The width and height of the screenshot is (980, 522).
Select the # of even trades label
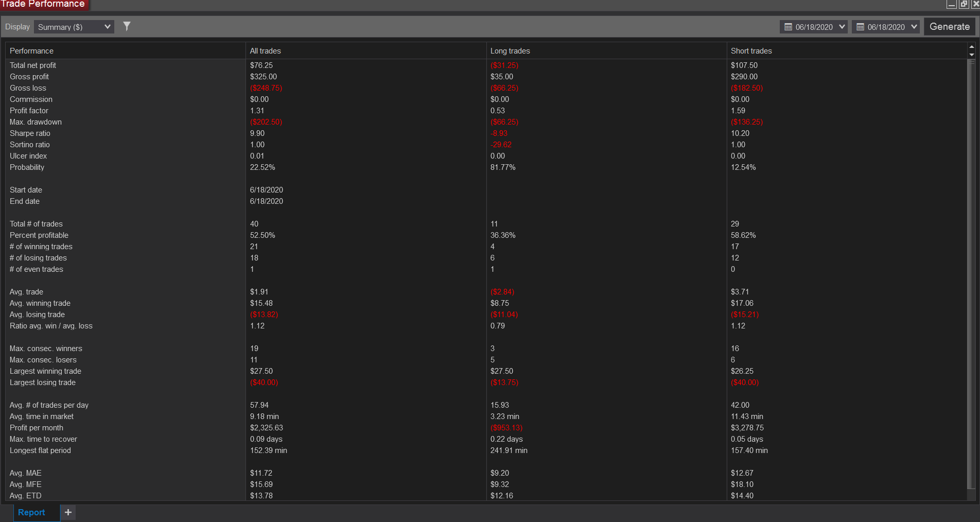coord(37,269)
